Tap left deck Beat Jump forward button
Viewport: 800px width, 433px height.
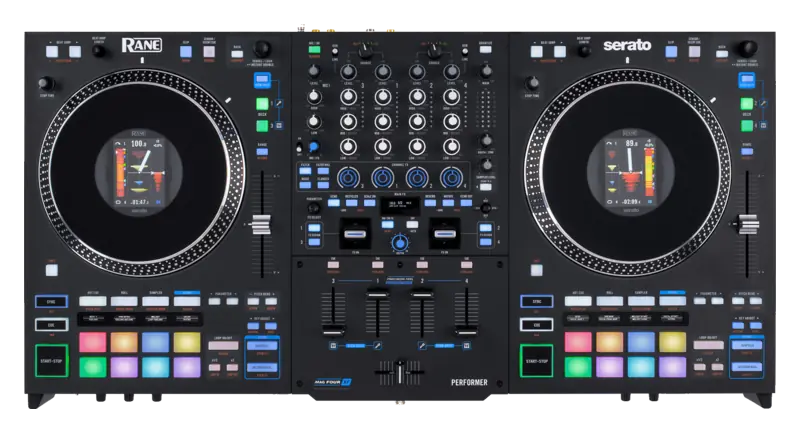pos(75,52)
